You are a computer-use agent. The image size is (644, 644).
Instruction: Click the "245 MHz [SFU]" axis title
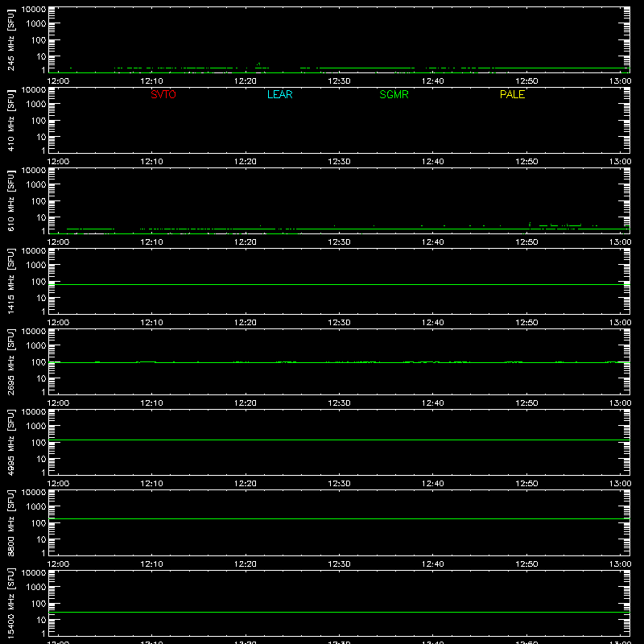coord(10,39)
